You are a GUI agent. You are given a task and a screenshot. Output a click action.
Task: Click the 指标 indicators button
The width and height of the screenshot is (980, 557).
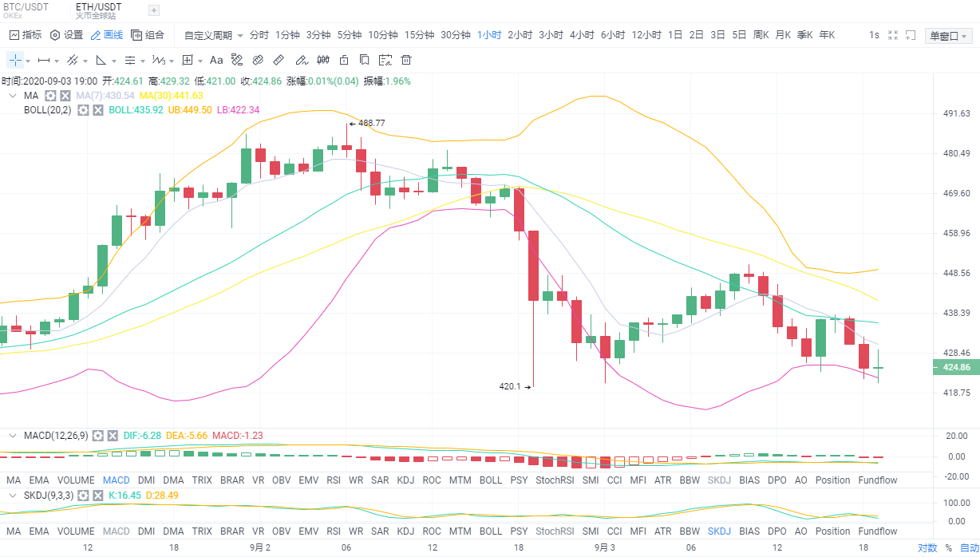(26, 35)
